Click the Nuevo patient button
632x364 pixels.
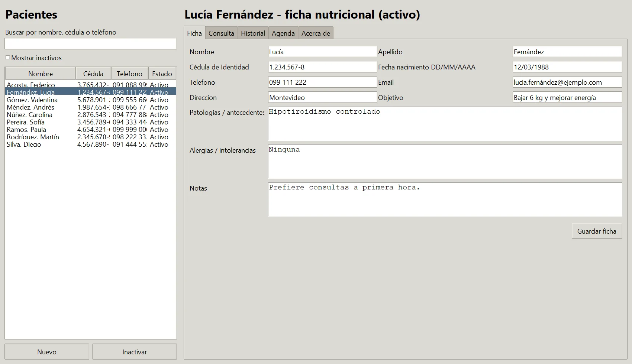pyautogui.click(x=47, y=352)
